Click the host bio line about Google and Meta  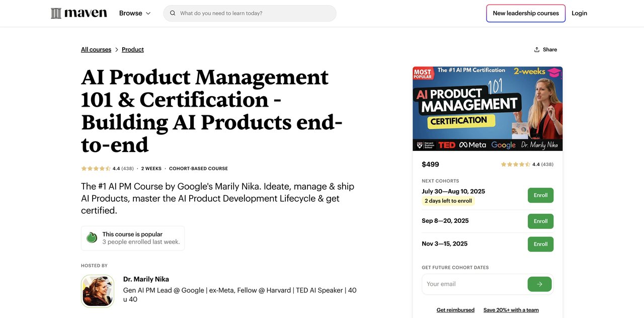click(x=240, y=295)
